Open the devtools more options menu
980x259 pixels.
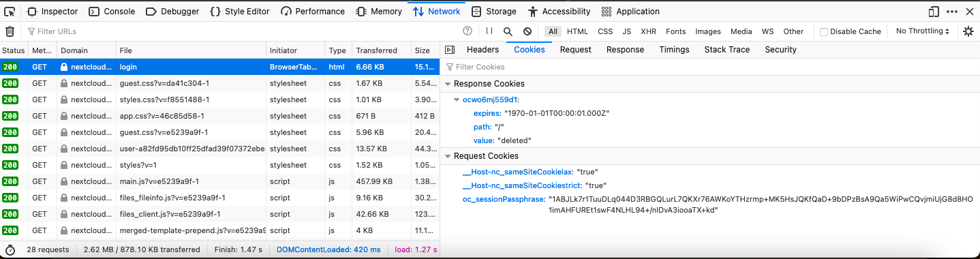pyautogui.click(x=951, y=12)
